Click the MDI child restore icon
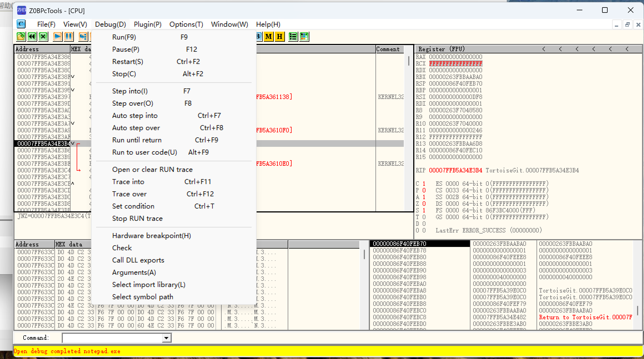The height and width of the screenshot is (359, 644). pyautogui.click(x=627, y=24)
